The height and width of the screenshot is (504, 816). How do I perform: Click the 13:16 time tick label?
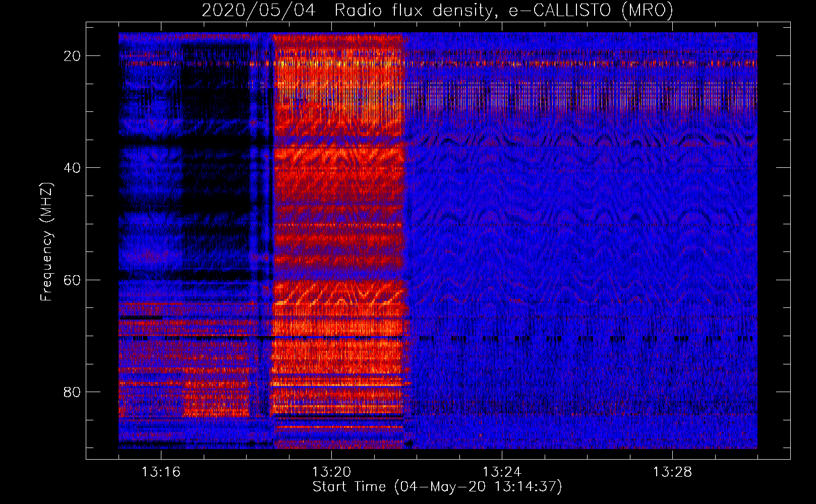161,472
